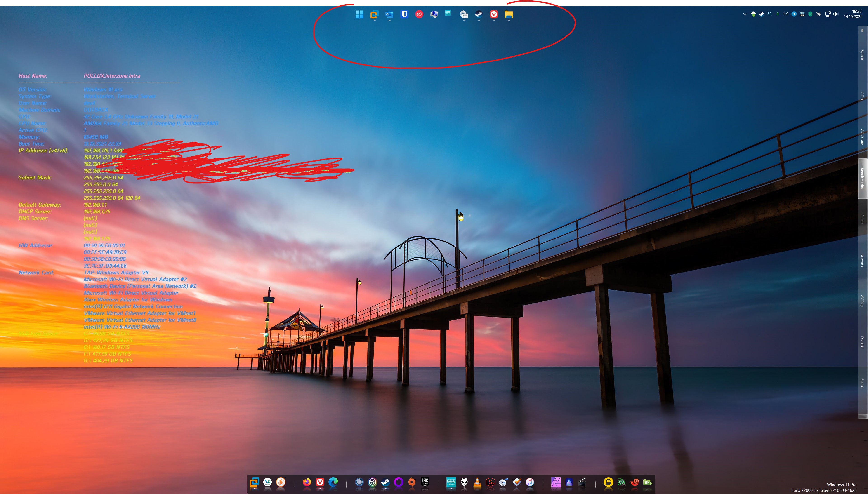Launch Epic Games from the dock
Image resolution: width=868 pixels, height=494 pixels.
coord(425,482)
